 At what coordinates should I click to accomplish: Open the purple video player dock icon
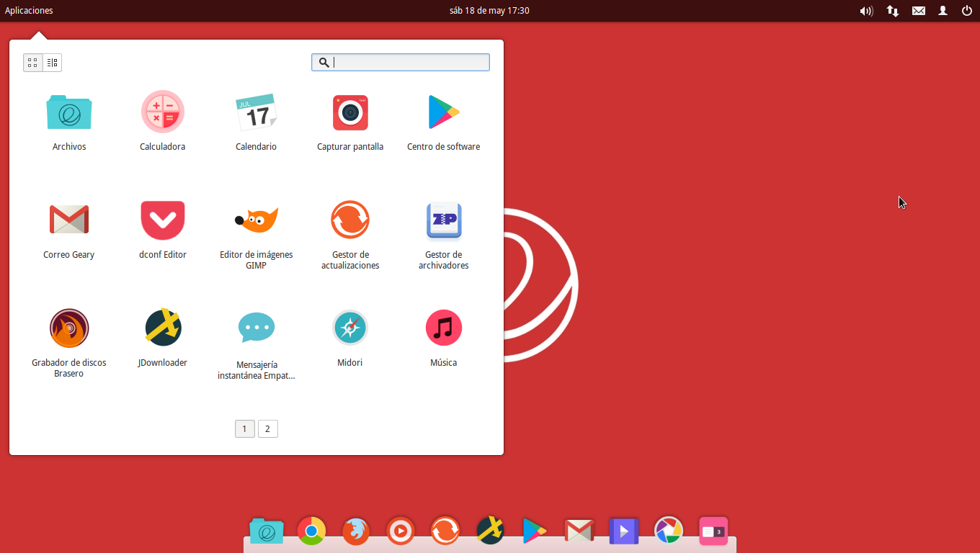(624, 531)
